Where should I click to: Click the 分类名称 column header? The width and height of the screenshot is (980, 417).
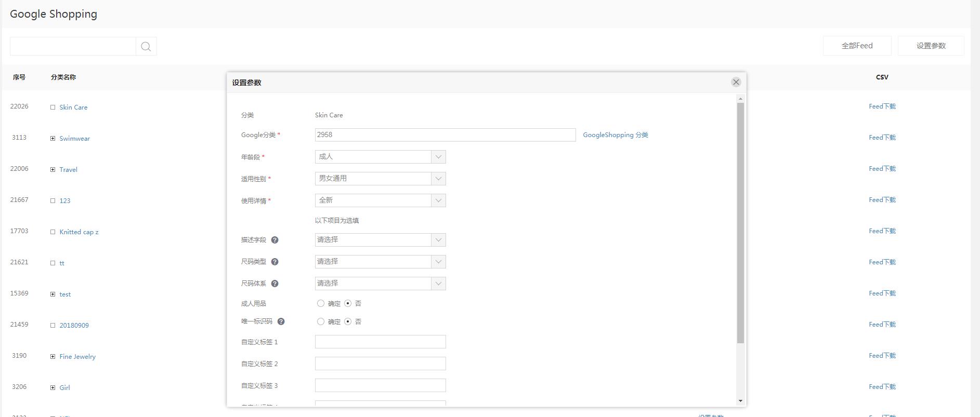63,77
